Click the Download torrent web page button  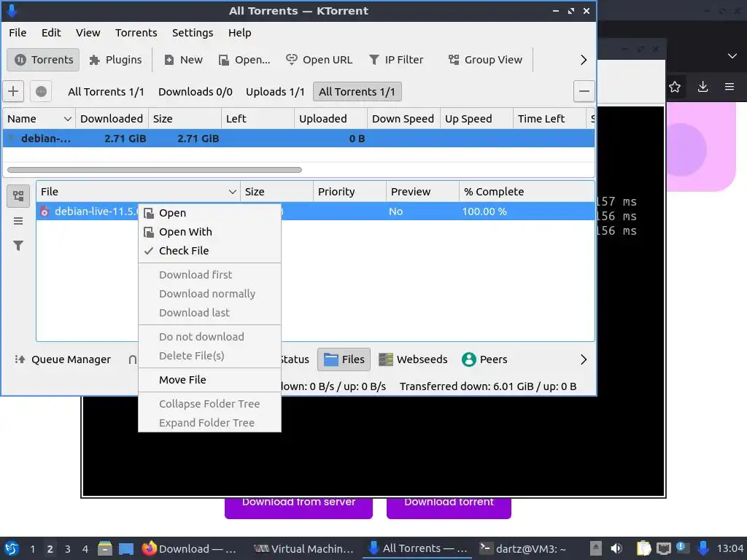tap(449, 507)
